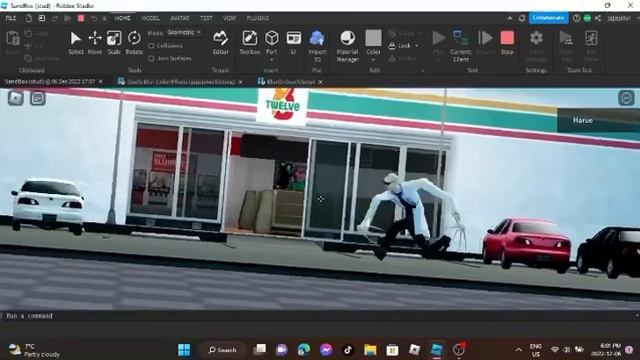Open the chat icon in viewport
Viewport: 640px width, 360px height.
tap(38, 98)
